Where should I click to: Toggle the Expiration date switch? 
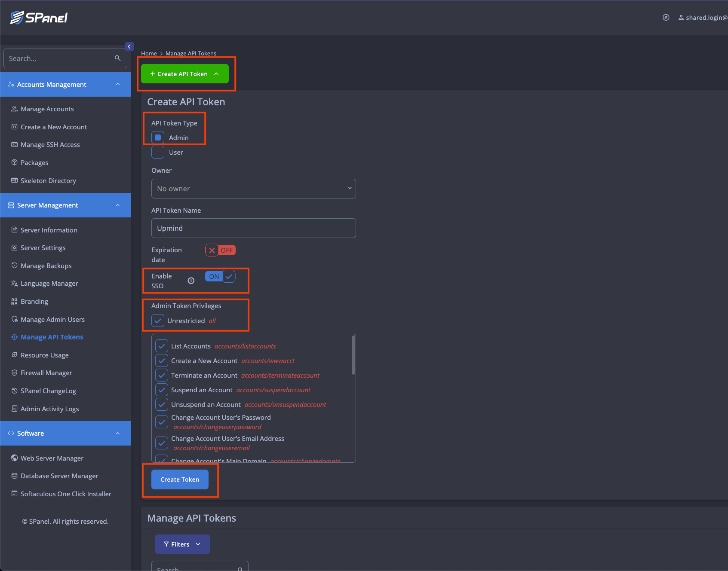220,250
